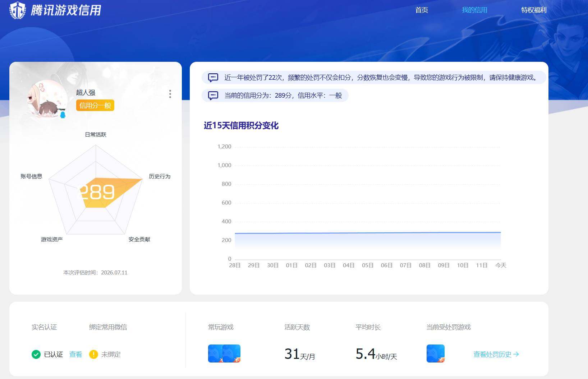
Task: Click the QQ penguin badge on avatar
Action: 63,115
